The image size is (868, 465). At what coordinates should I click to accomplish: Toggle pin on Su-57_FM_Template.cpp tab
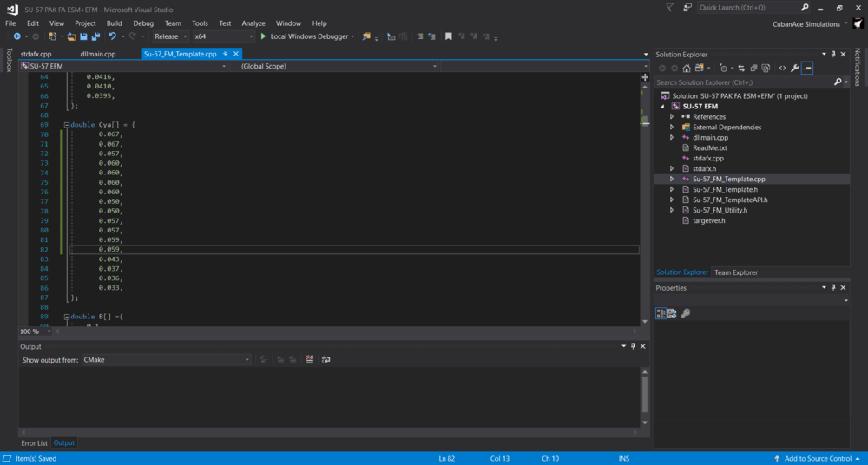226,54
